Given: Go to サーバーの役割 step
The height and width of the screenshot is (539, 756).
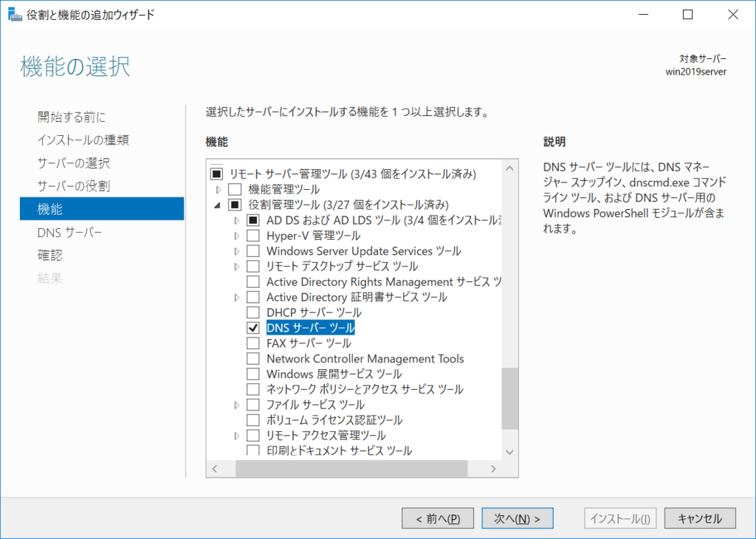Looking at the screenshot, I should click(x=74, y=186).
